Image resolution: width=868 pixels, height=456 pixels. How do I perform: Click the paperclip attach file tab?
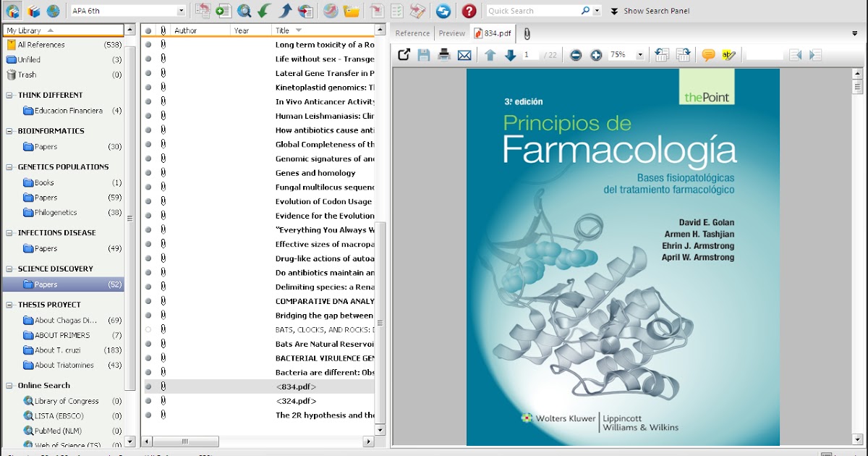[x=527, y=33]
